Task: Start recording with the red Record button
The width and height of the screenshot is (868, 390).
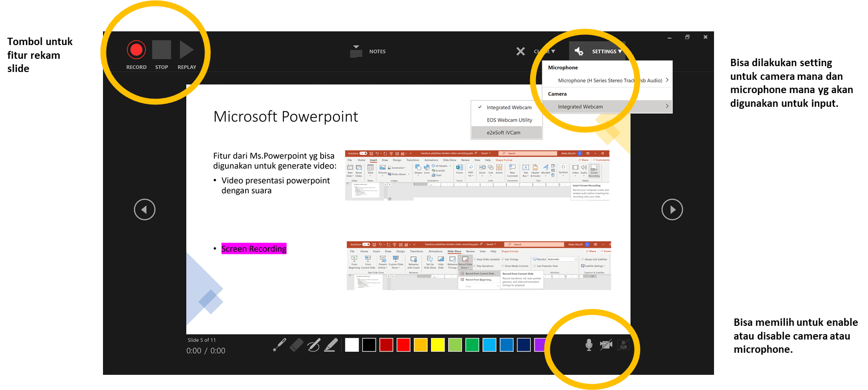Action: (x=136, y=50)
